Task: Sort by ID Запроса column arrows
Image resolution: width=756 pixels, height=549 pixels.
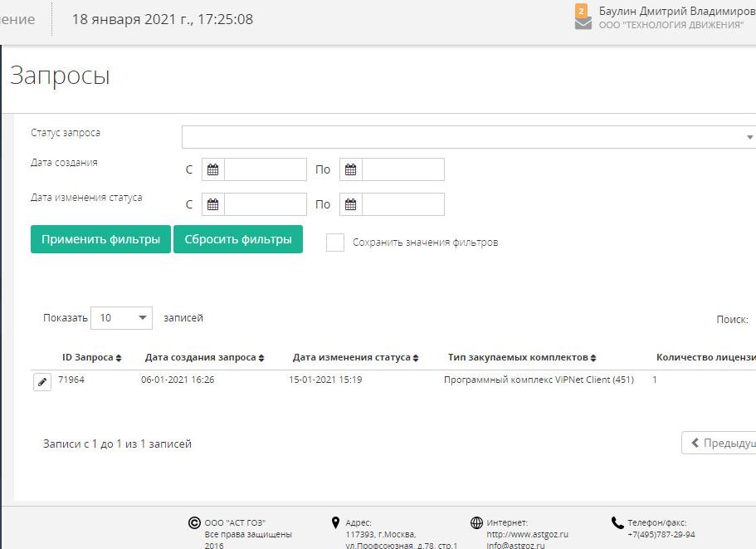Action: point(119,358)
